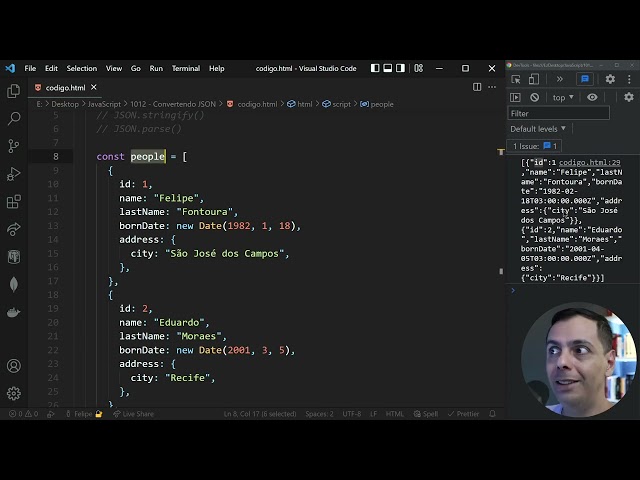This screenshot has width=640, height=480.
Task: Create a live expression with the eye icon
Action: [592, 97]
